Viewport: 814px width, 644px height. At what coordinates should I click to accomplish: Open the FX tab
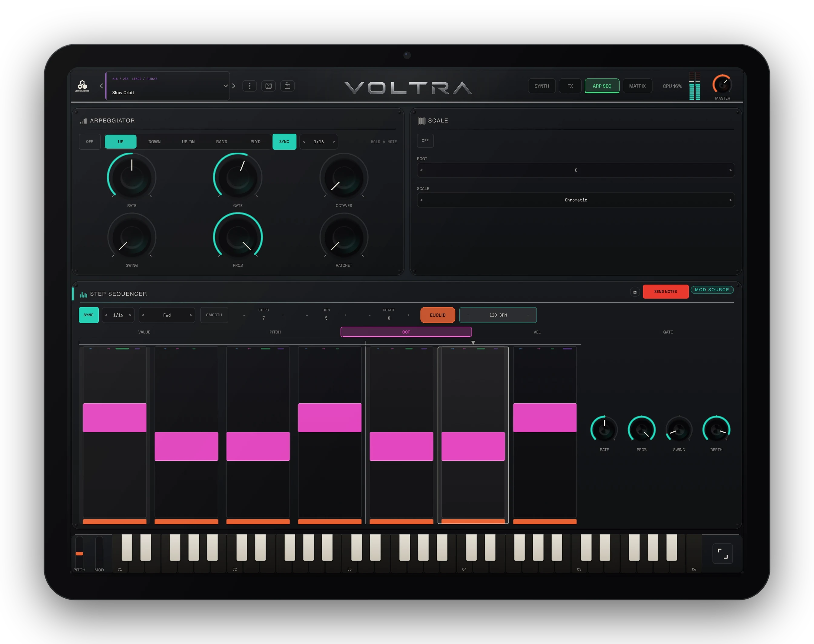[570, 86]
